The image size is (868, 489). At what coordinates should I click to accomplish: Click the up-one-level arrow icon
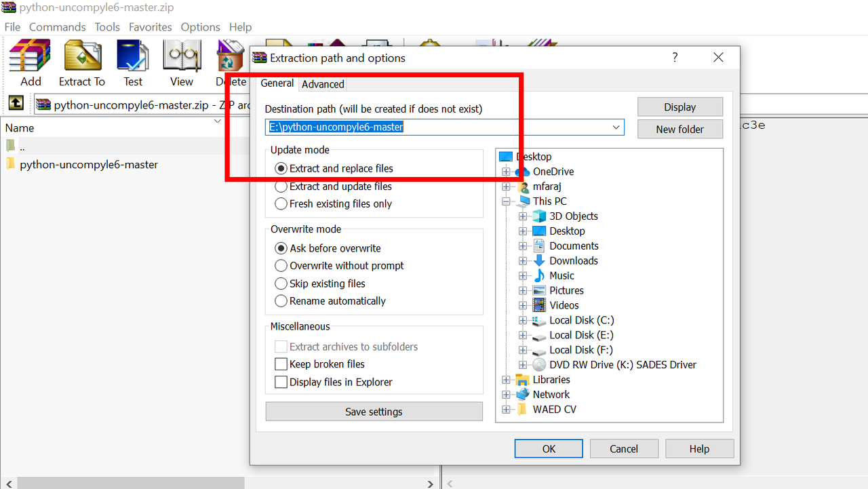16,104
